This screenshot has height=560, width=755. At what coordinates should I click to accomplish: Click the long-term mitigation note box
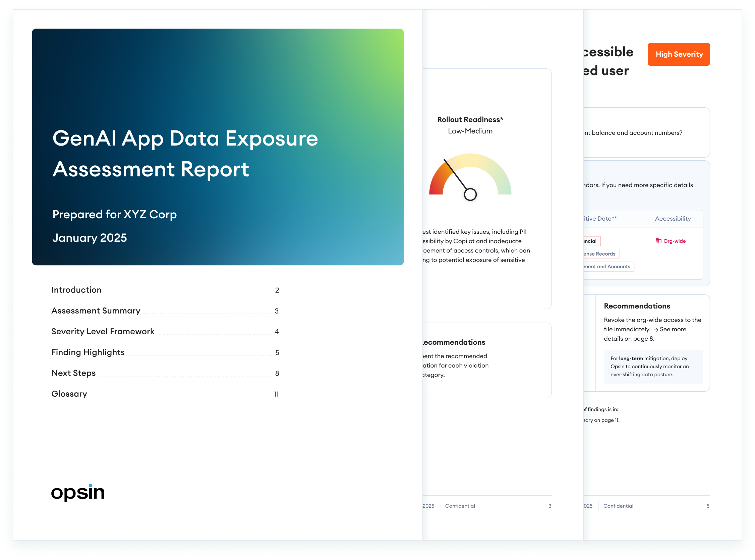pos(653,367)
